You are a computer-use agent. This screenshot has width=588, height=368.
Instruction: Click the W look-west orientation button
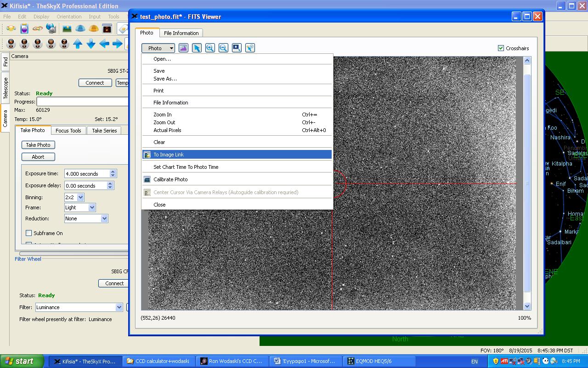(x=51, y=44)
